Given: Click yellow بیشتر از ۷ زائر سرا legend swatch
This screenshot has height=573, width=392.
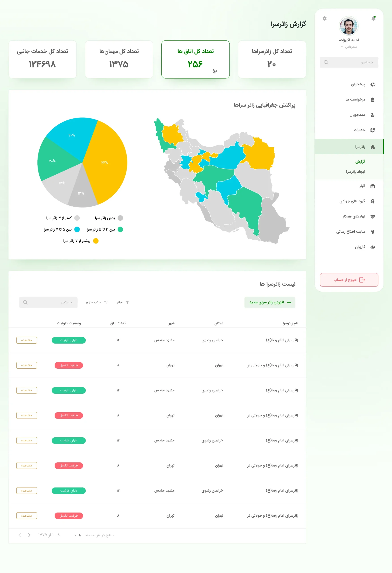Looking at the screenshot, I should tap(96, 241).
